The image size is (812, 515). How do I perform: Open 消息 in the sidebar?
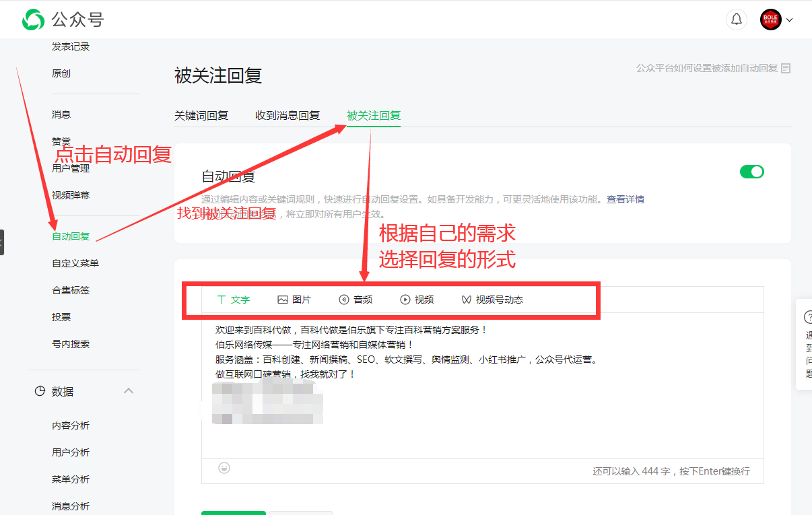tap(61, 114)
